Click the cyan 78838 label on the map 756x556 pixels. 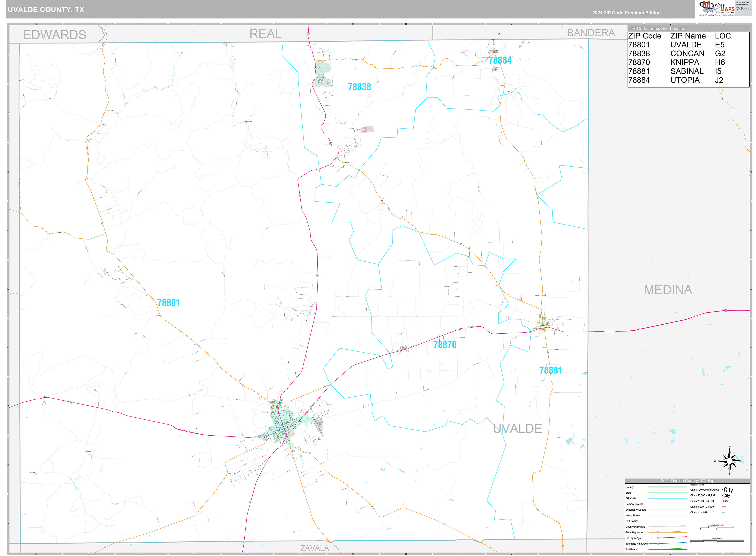(x=359, y=87)
